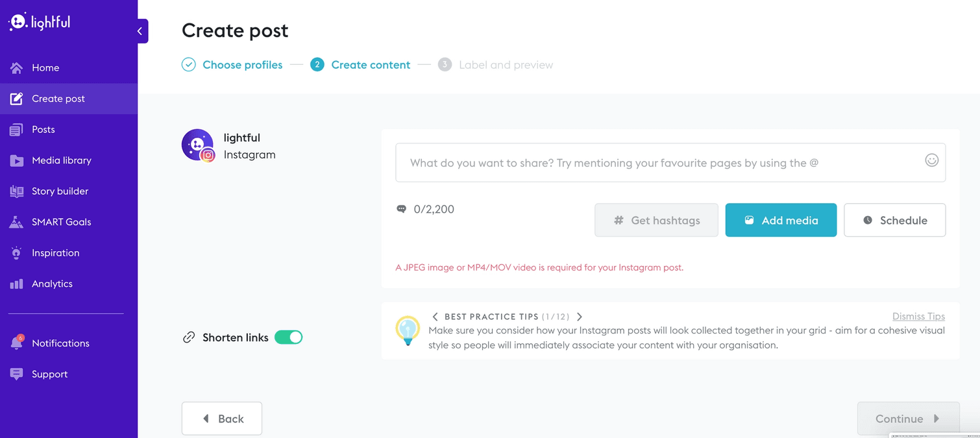Show previous best practice tip
The height and width of the screenshot is (438, 980).
[435, 317]
